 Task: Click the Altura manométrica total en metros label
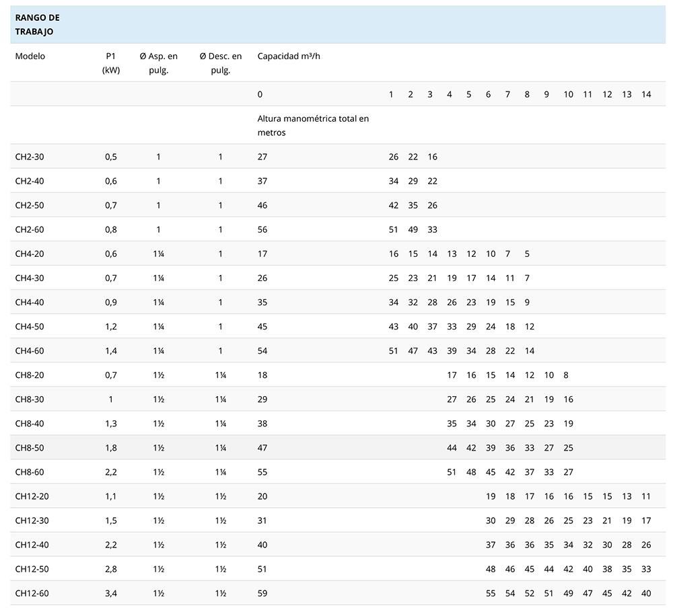point(313,125)
